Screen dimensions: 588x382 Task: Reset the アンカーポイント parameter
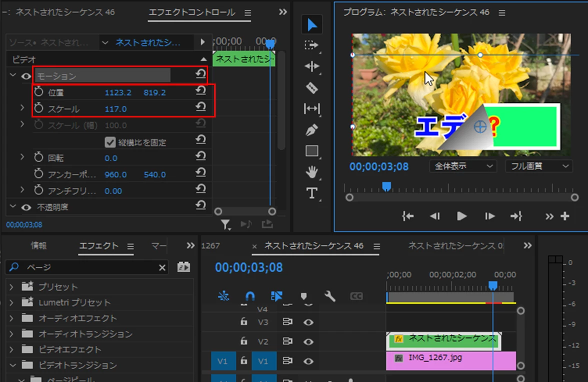click(201, 172)
